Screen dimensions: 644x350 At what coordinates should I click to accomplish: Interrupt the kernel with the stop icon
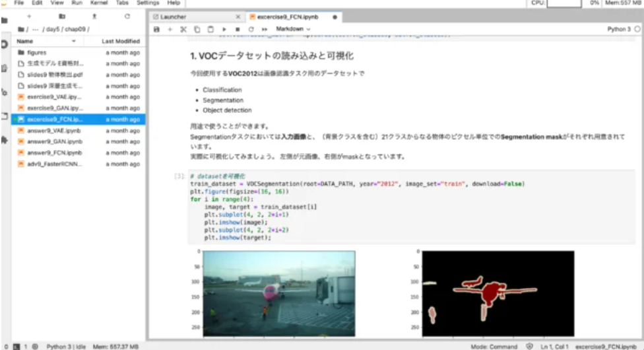(238, 29)
